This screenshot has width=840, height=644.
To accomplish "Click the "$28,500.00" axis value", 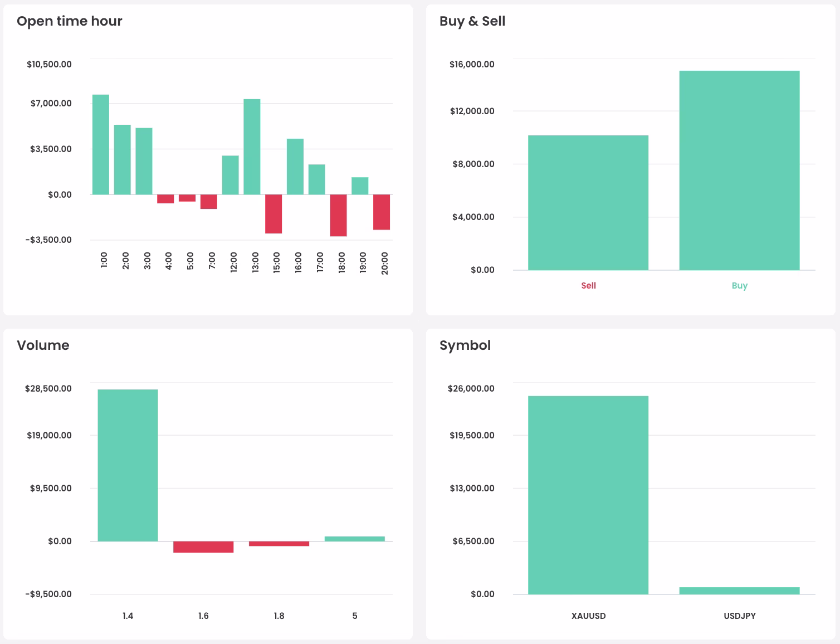I will pos(48,388).
